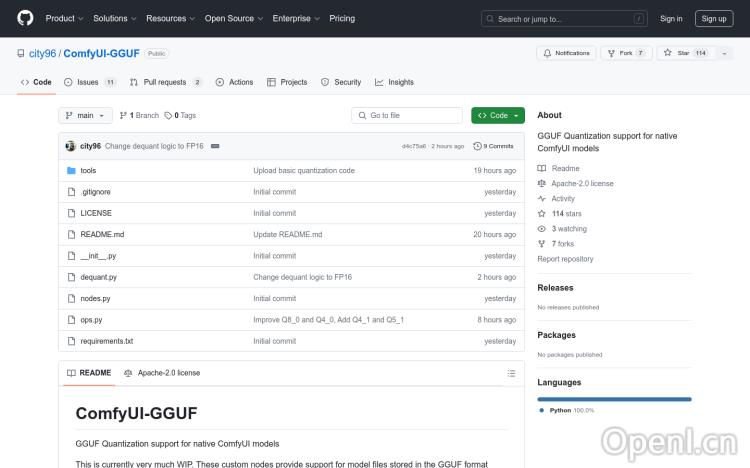Open README outline list icon
Screen dimensions: 750x468
point(512,373)
